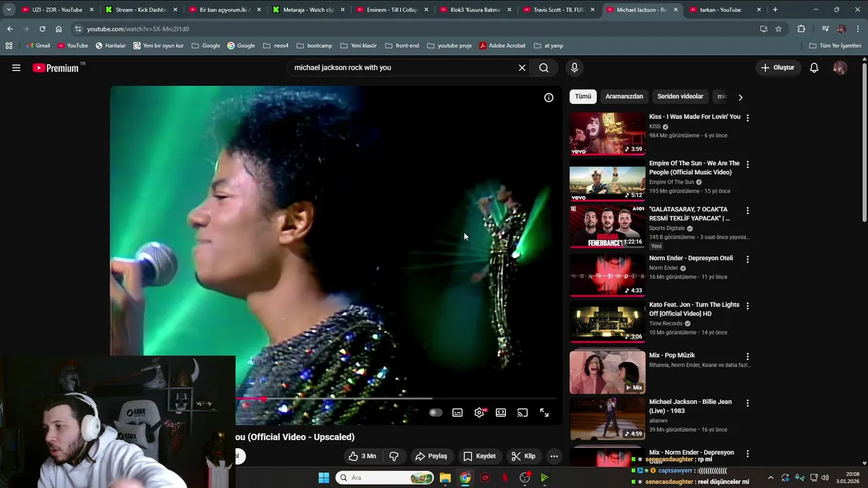Open the YouTube hamburger guide menu
Screen dimensions: 868x488
[x=16, y=68]
